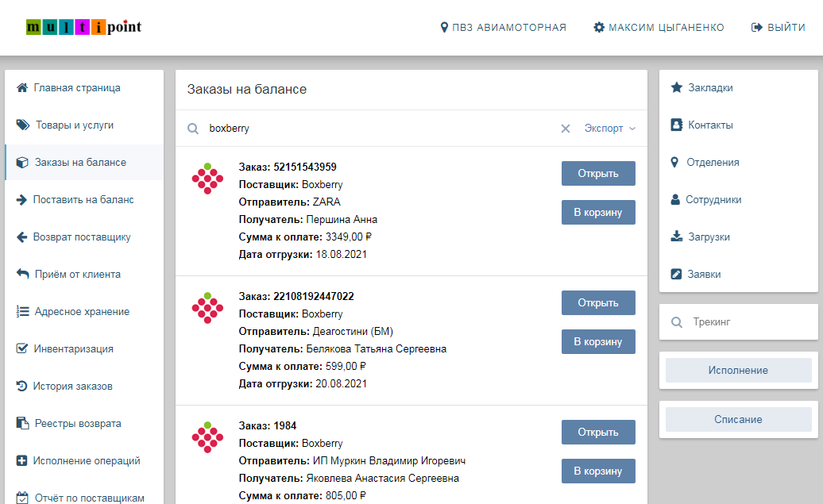
Task: Open the Инвентаризация page
Action: [84, 348]
